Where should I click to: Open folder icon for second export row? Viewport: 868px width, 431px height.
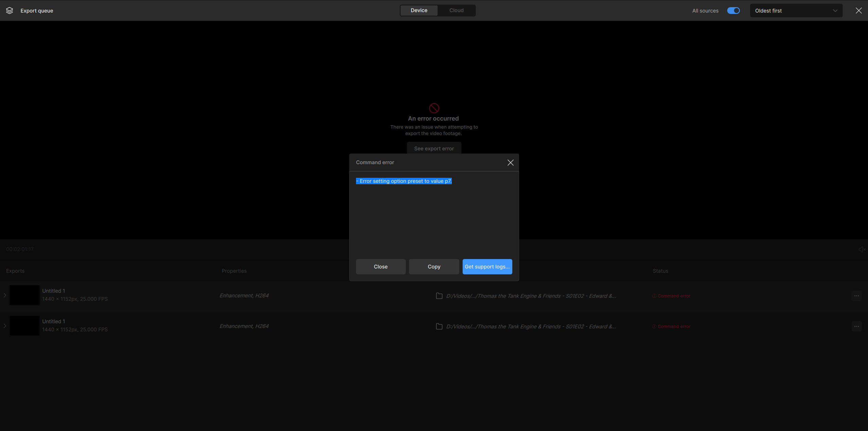click(439, 326)
